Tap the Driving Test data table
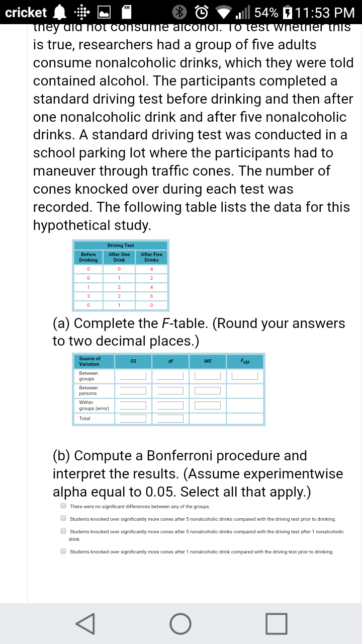This screenshot has width=362, height=644. point(121,275)
